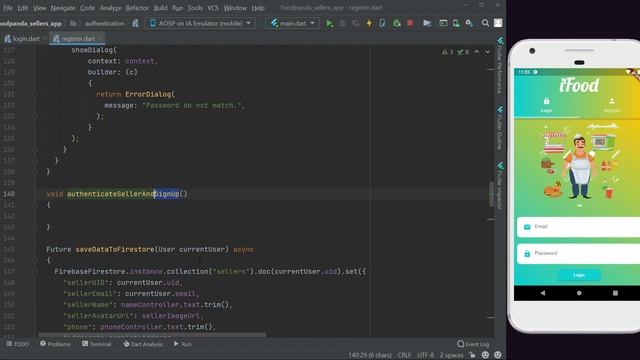
Task: Open the project structure folder icon
Action: tap(427, 23)
